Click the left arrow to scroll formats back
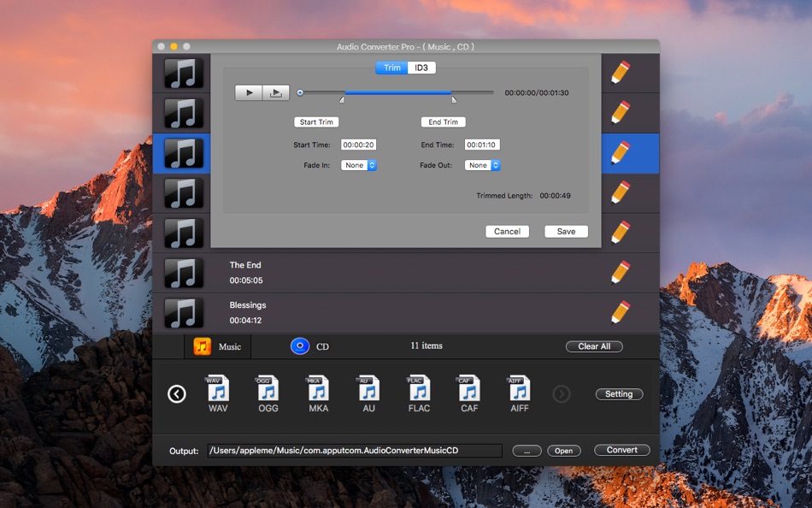Viewport: 812px width, 508px height. click(177, 394)
